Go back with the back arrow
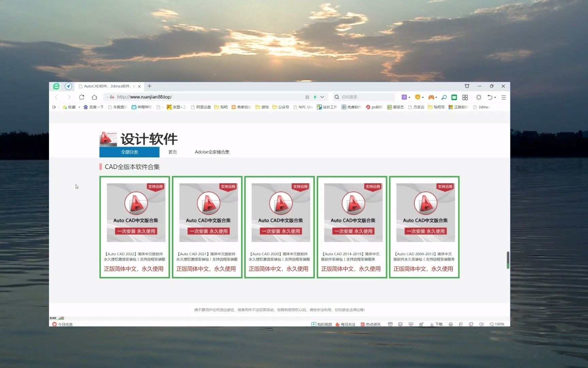This screenshot has width=588, height=368. pyautogui.click(x=56, y=97)
